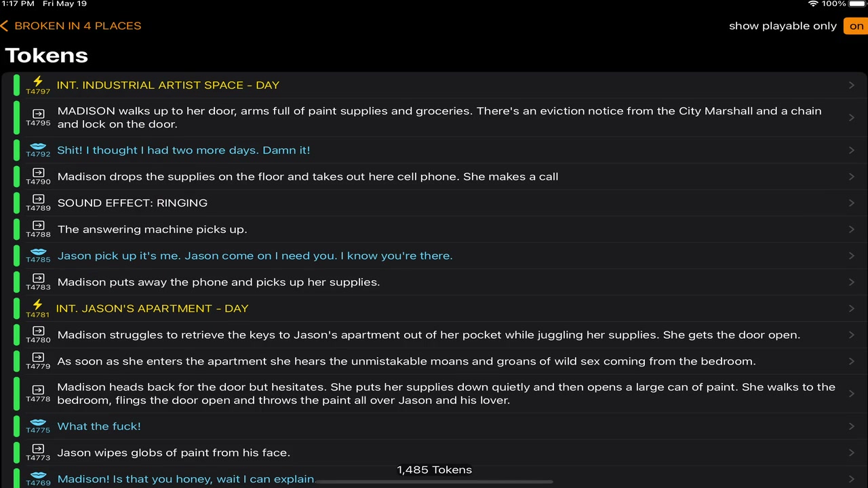Open chevron for "Shit! I thought" line
The width and height of the screenshot is (868, 488).
click(x=851, y=150)
